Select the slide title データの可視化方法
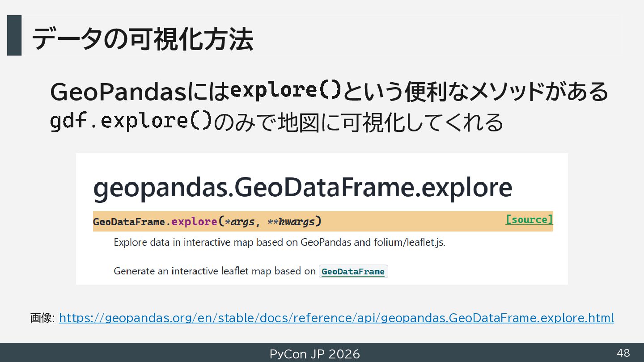 142,39
